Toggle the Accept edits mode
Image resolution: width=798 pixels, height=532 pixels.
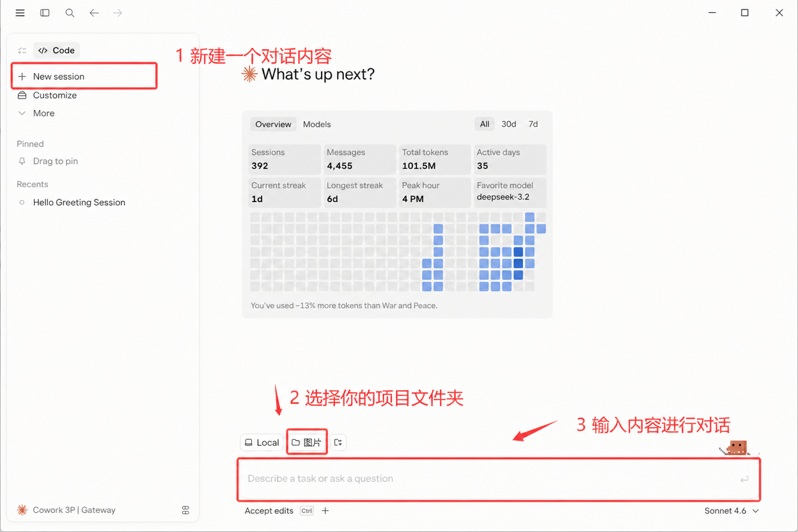click(x=269, y=511)
